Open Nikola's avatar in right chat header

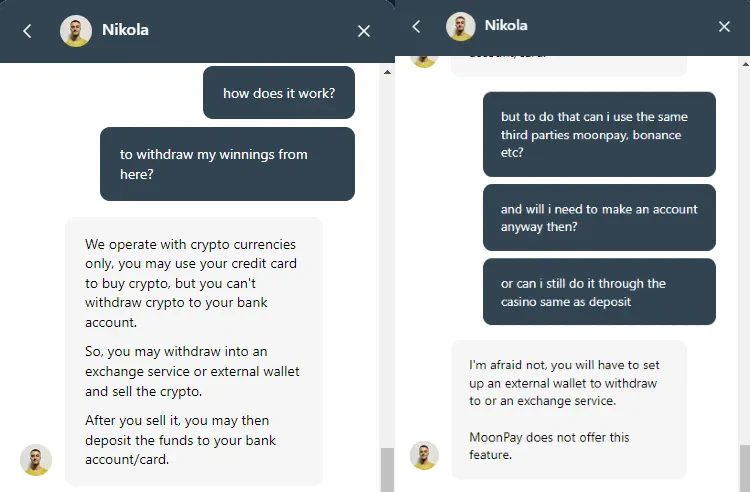coord(460,26)
